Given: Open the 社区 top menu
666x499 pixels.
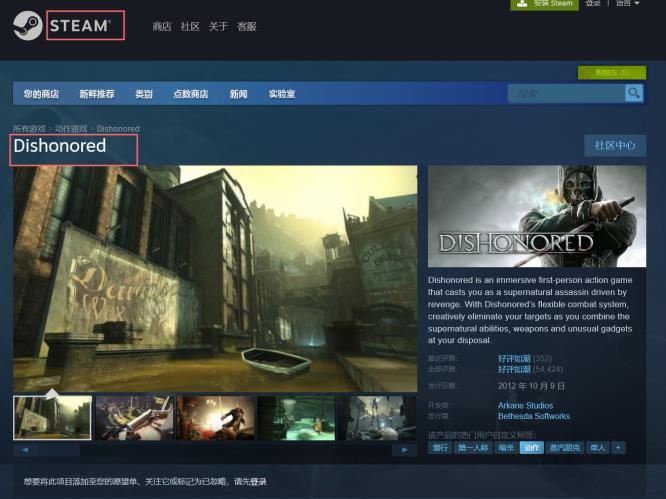Looking at the screenshot, I should coord(190,27).
